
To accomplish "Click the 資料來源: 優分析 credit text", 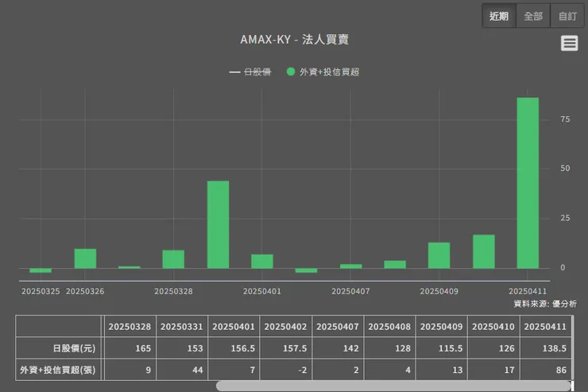I will tap(545, 304).
